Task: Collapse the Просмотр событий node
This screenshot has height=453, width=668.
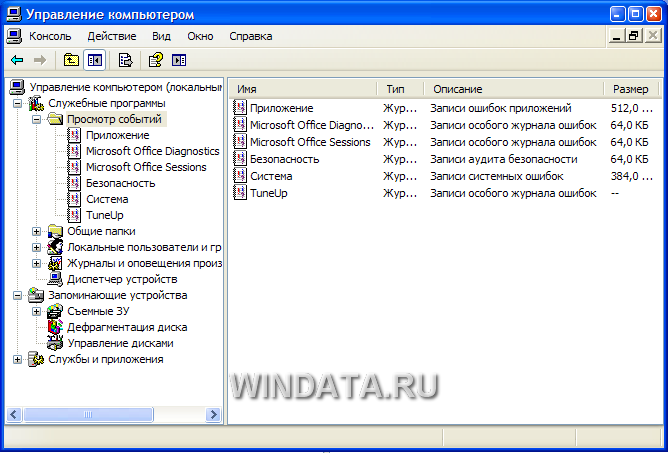Action: point(36,119)
